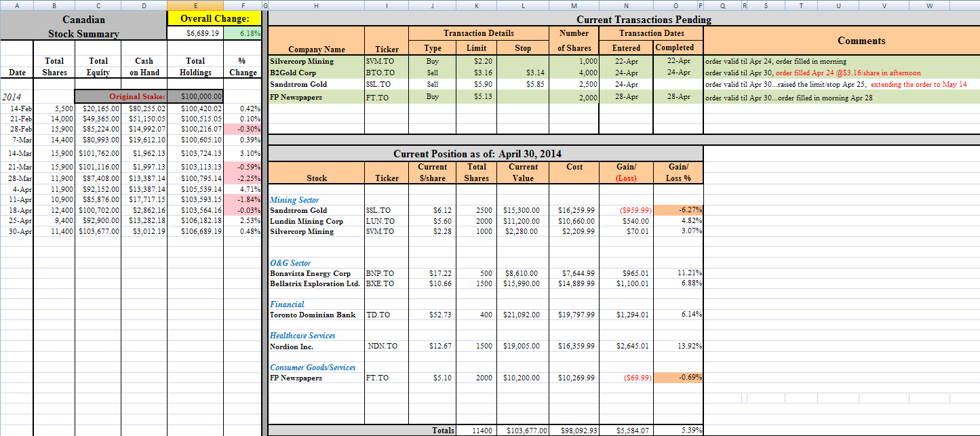Image resolution: width=980 pixels, height=436 pixels.
Task: Select column header E
Action: click(x=195, y=5)
